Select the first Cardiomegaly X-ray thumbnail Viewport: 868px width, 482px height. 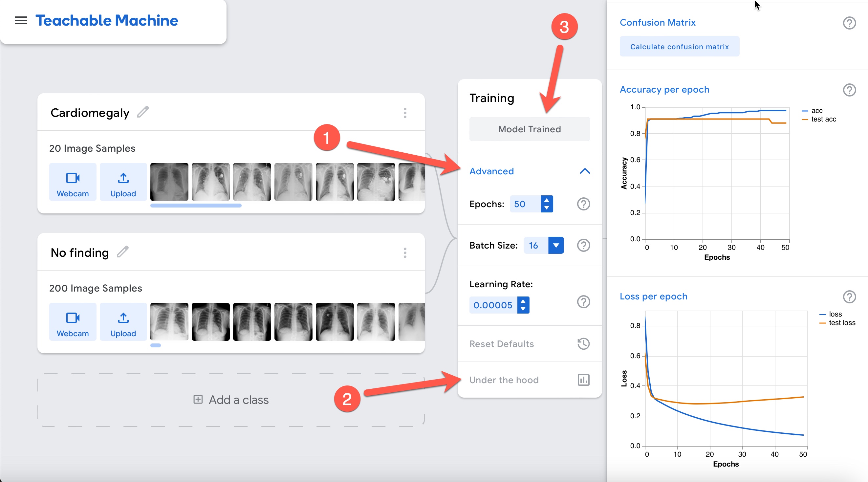[x=169, y=182]
